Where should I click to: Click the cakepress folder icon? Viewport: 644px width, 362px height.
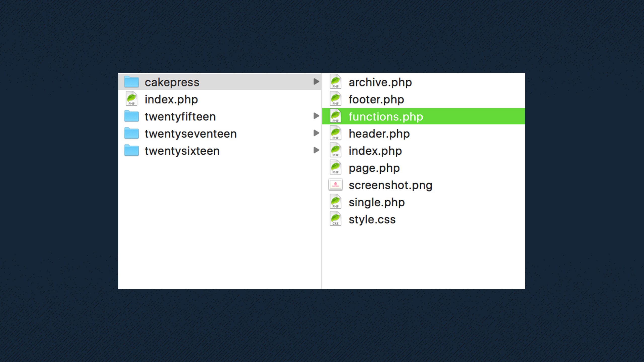[131, 82]
